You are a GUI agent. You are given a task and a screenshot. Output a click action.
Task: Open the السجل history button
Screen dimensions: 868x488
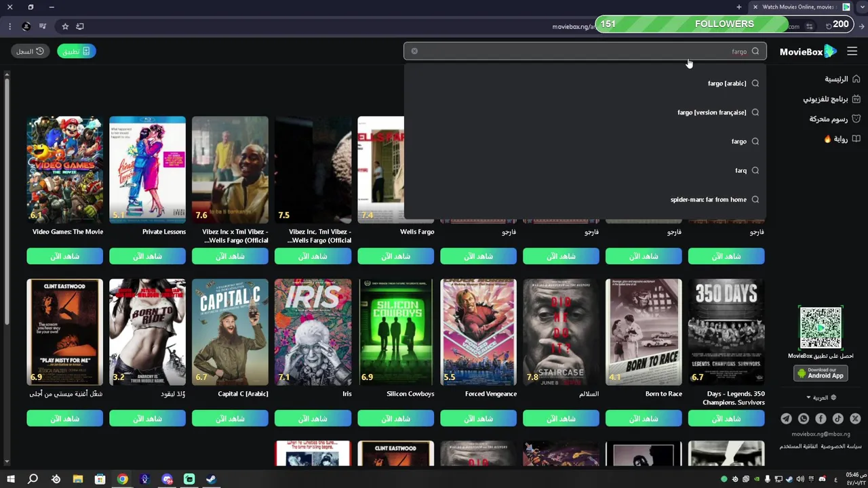(30, 52)
